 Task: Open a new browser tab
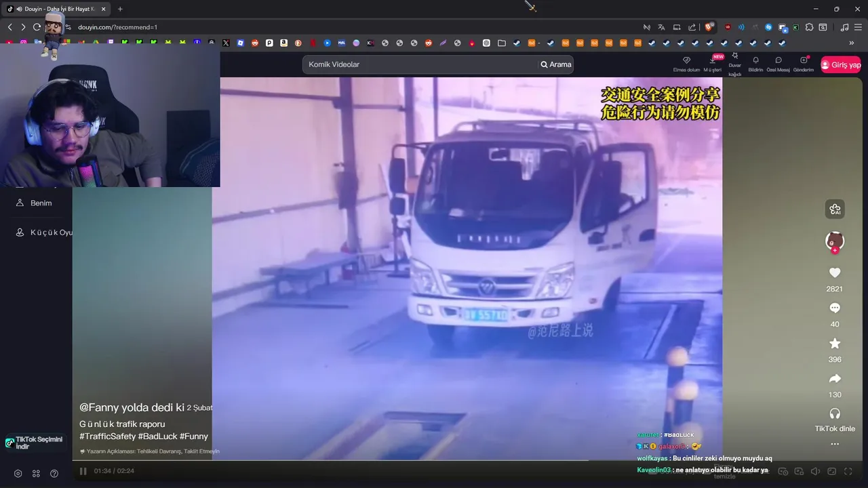click(120, 9)
